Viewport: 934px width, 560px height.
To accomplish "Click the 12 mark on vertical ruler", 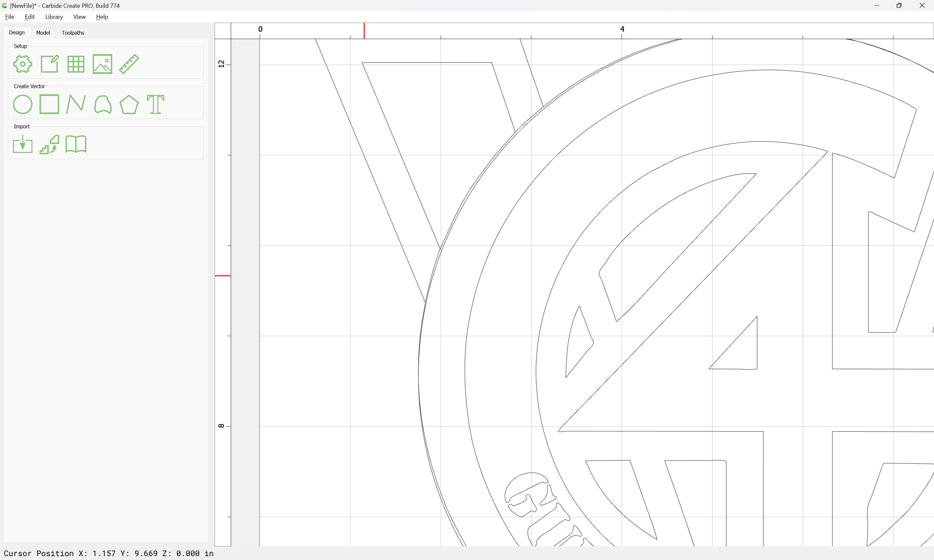I will [221, 64].
